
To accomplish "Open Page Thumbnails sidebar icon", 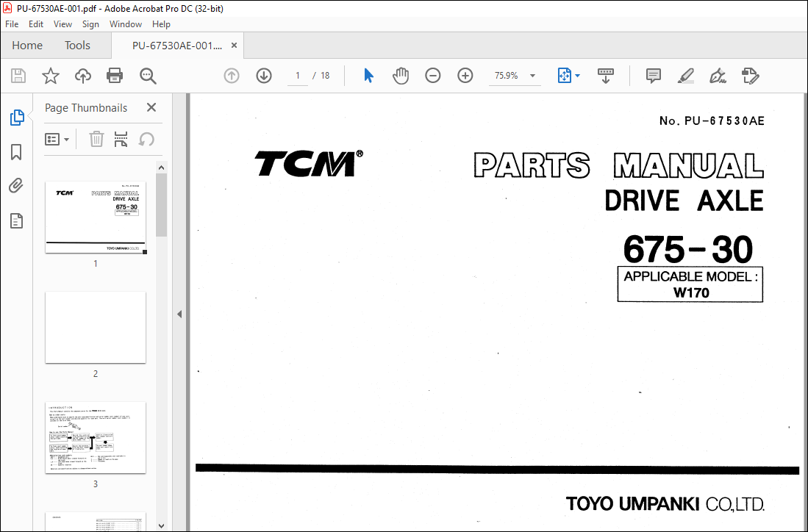I will (x=16, y=118).
